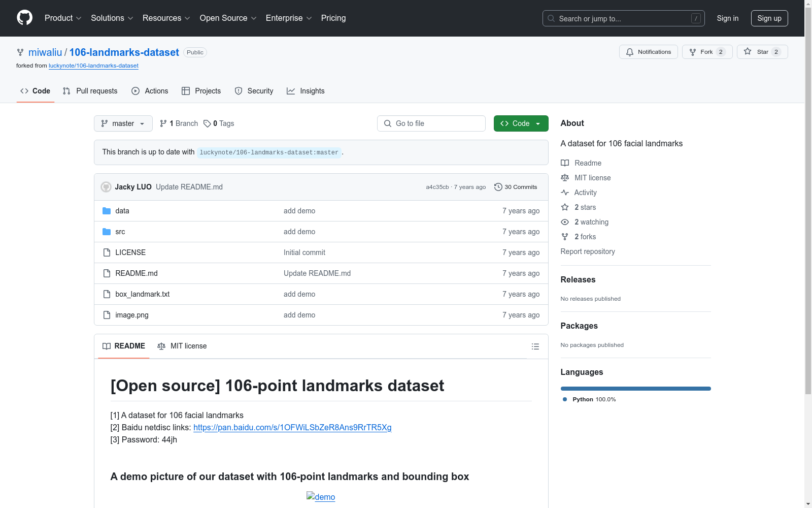Fork this repository
The width and height of the screenshot is (812, 508).
(x=707, y=52)
